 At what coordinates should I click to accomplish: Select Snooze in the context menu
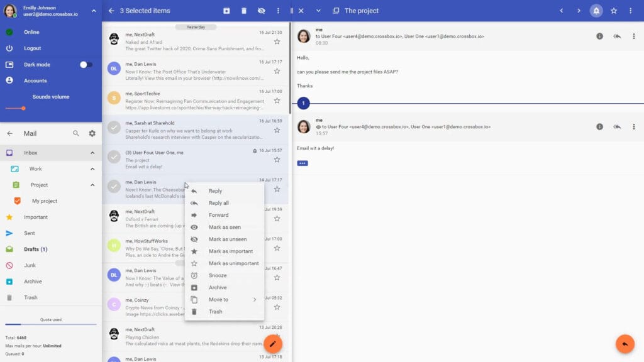pos(218,276)
